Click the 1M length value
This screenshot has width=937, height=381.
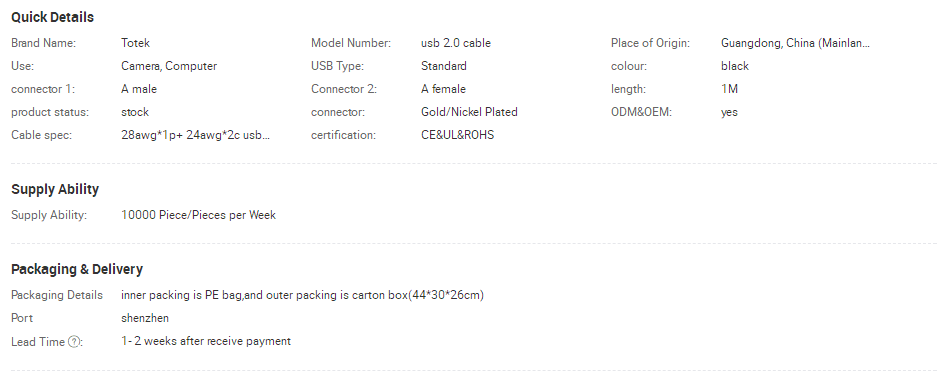pyautogui.click(x=730, y=89)
